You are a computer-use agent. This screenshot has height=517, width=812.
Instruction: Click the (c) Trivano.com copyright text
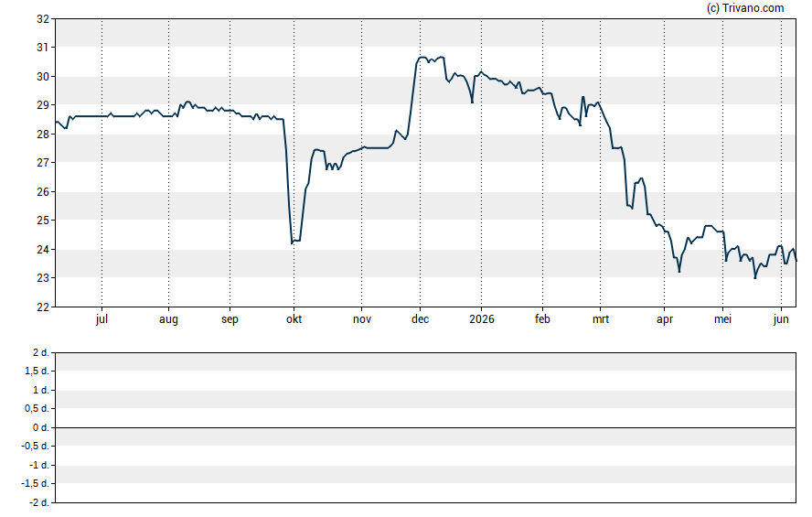coord(745,7)
